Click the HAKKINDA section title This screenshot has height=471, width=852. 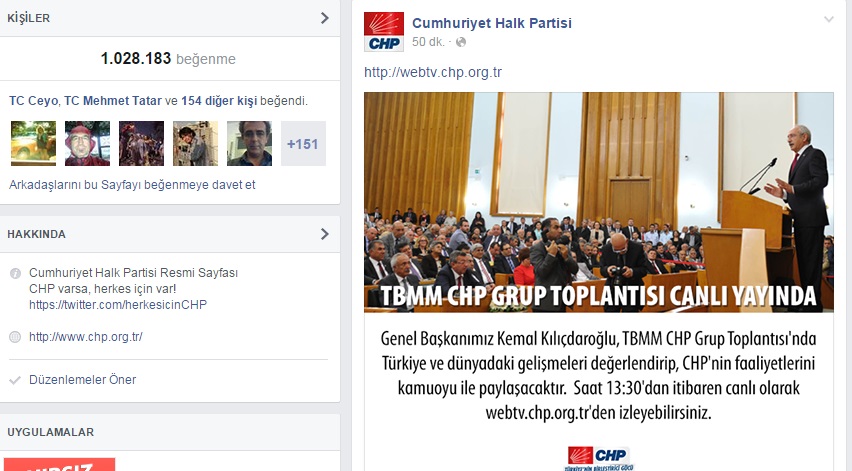pos(36,234)
